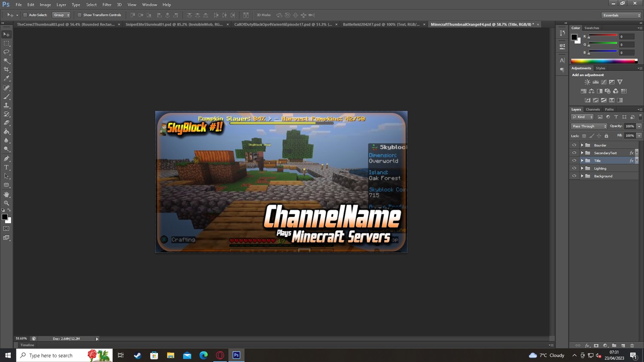Hide the Lighting layer group
Viewport: 644px width, 362px height.
(x=574, y=168)
